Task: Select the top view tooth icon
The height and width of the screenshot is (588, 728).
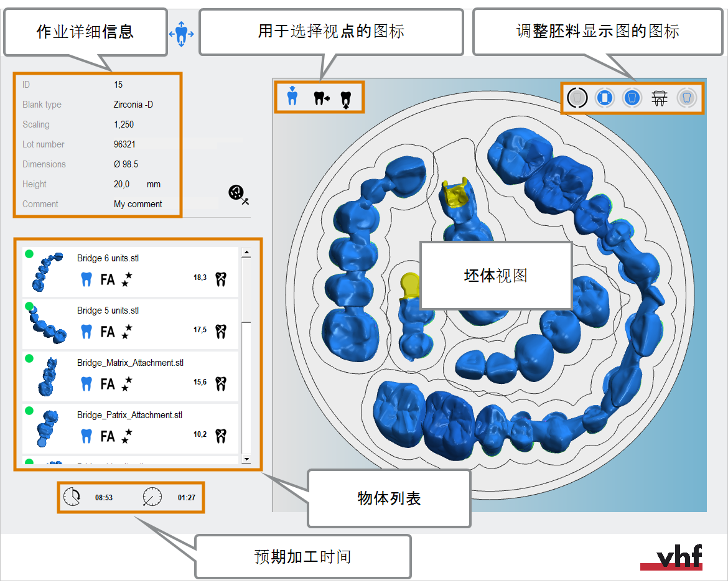Action: pos(292,96)
